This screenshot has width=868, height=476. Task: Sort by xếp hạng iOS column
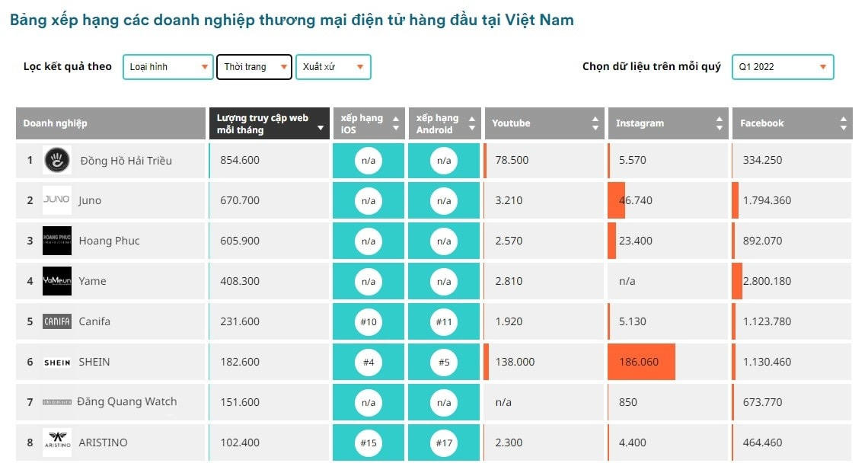click(x=369, y=123)
